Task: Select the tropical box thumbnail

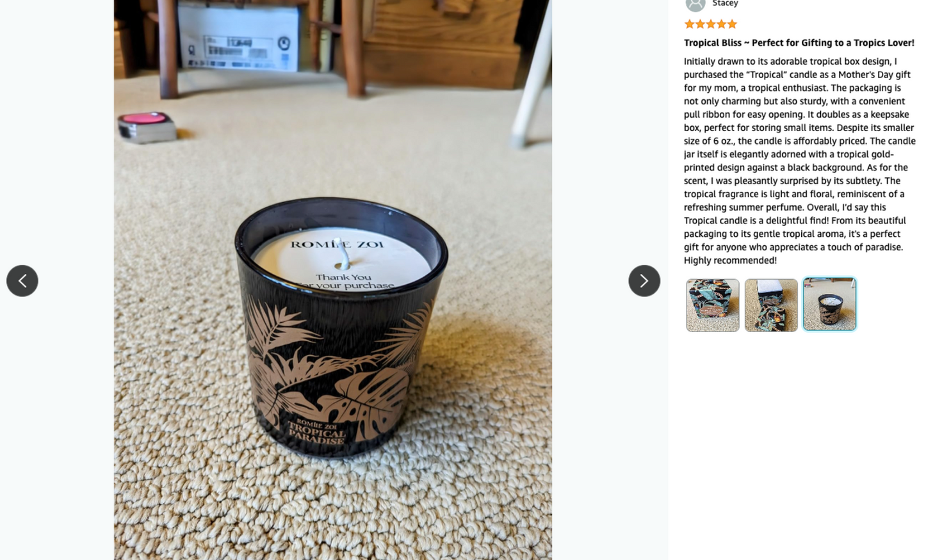Action: click(x=713, y=305)
